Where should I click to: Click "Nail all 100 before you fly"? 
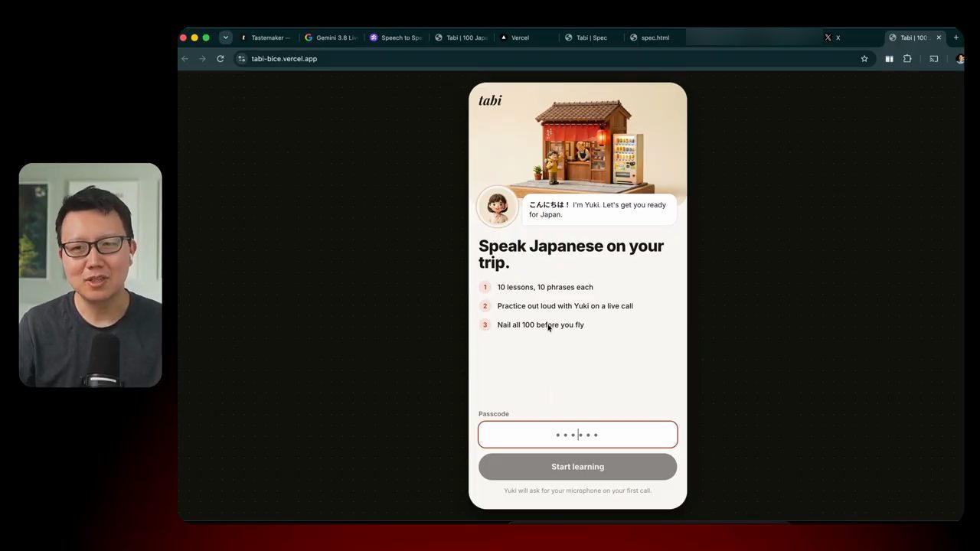[541, 325]
